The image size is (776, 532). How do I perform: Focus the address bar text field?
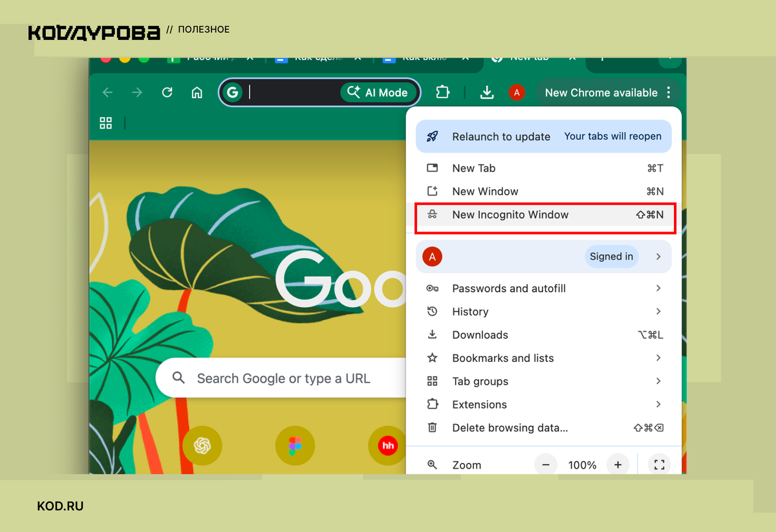(292, 92)
